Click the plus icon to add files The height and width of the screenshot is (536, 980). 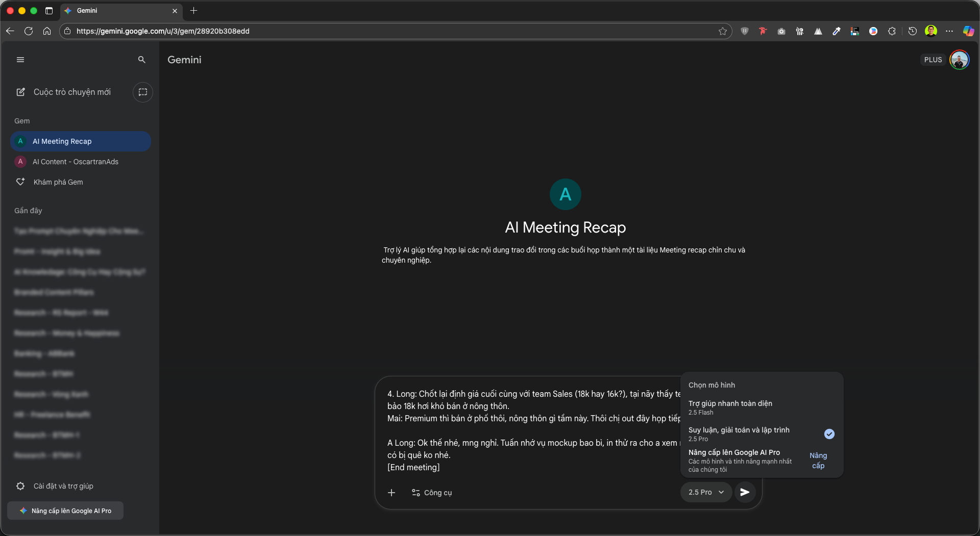coord(391,493)
